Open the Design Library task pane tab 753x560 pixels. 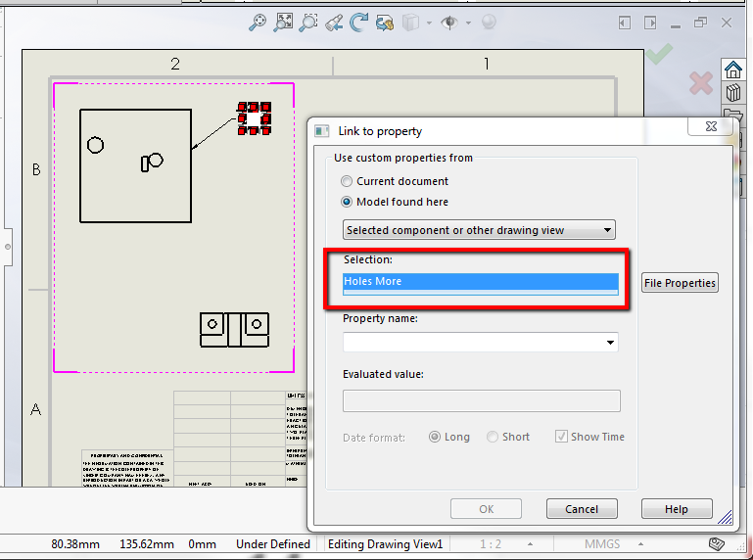pyautogui.click(x=732, y=92)
